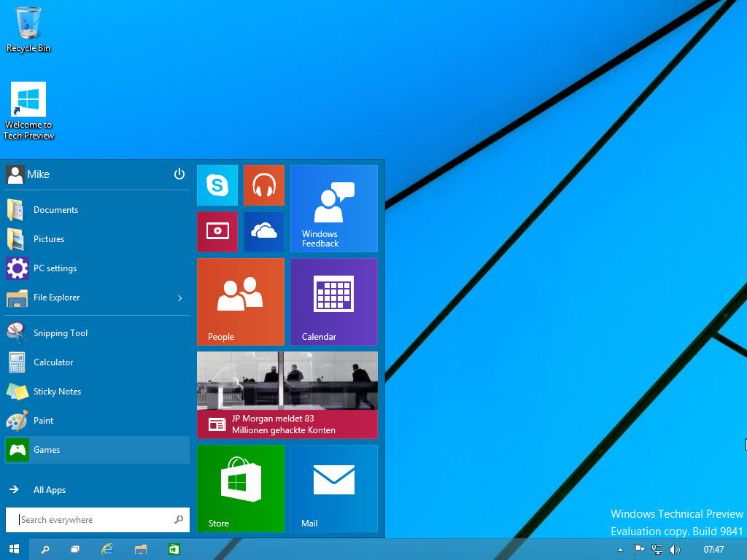Viewport: 747px width, 560px height.
Task: Click the volume speaker icon
Action: [x=675, y=550]
